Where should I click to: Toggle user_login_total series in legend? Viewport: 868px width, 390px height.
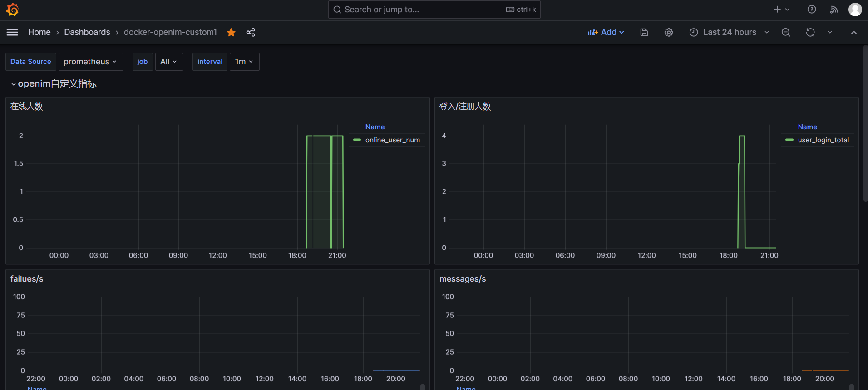tap(823, 140)
